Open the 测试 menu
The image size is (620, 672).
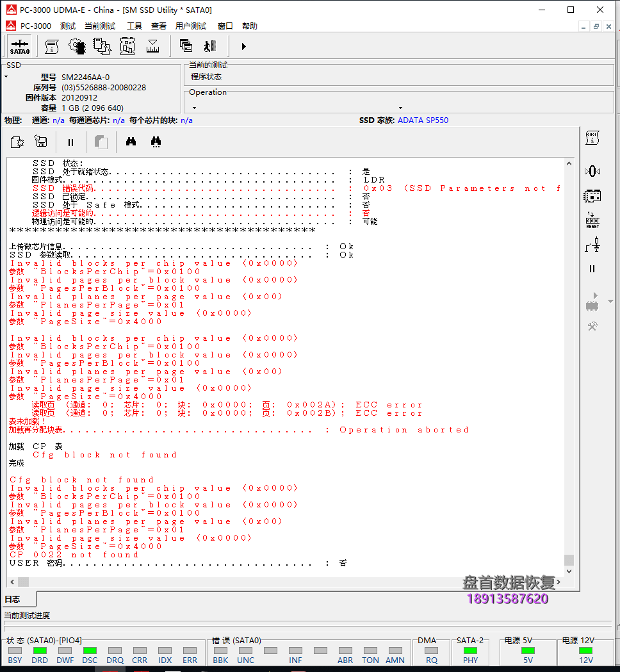[68, 26]
